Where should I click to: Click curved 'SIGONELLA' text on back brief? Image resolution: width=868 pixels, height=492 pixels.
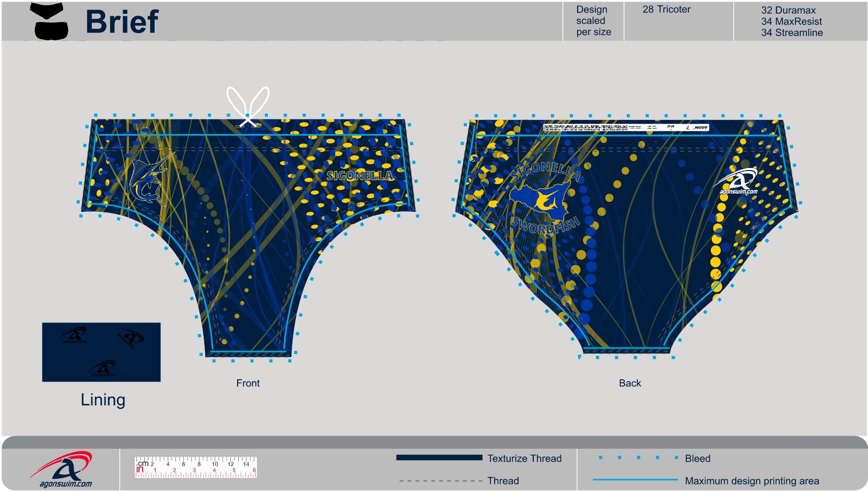tap(545, 171)
